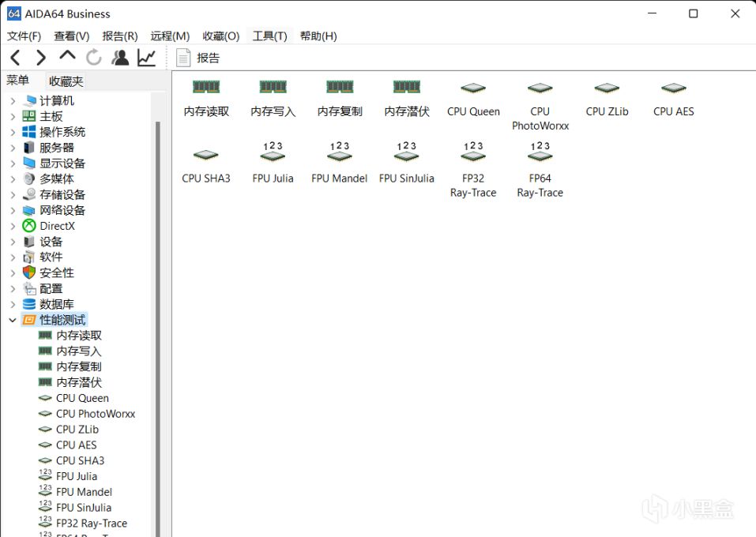This screenshot has width=756, height=537.
Task: Select 设备 in the sidebar tree
Action: point(51,242)
